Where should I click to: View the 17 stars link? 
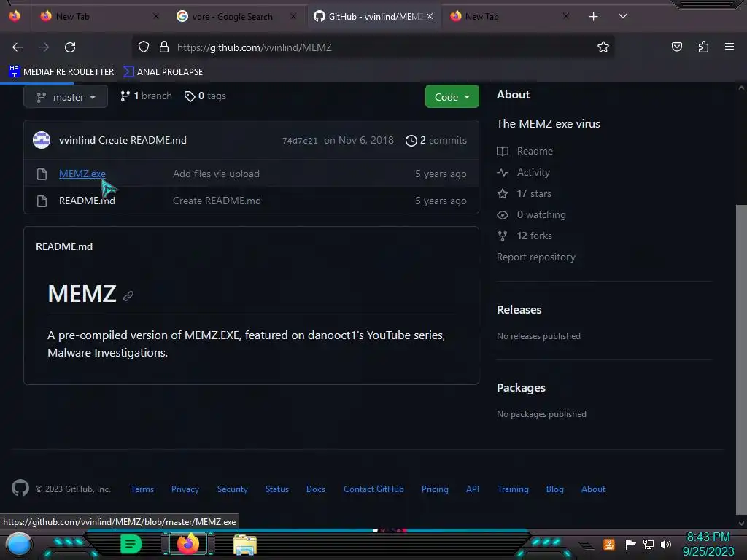pos(524,194)
